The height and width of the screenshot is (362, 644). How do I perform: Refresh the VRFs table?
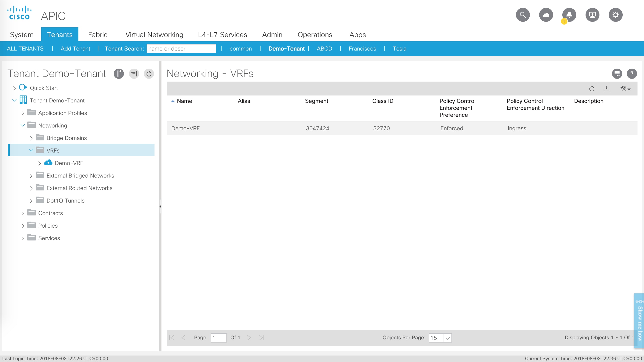click(x=592, y=89)
